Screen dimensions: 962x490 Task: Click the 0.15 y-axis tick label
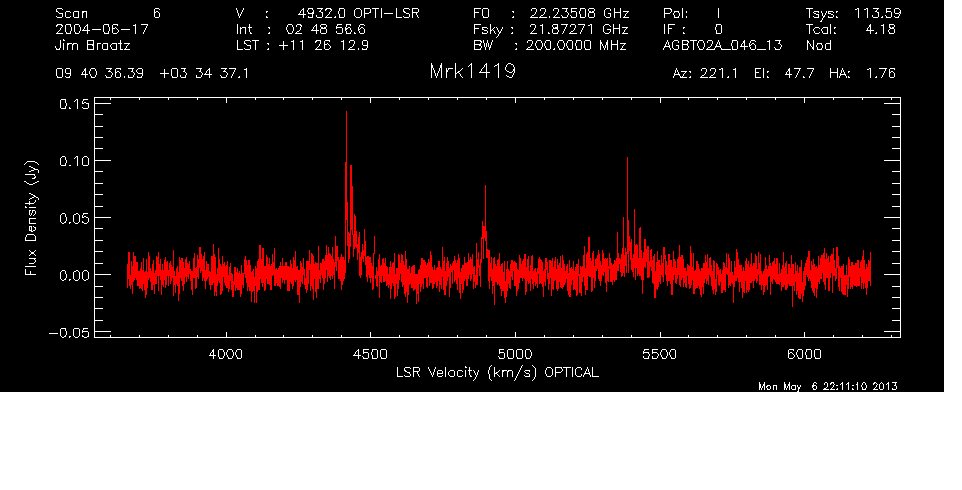[x=74, y=104]
